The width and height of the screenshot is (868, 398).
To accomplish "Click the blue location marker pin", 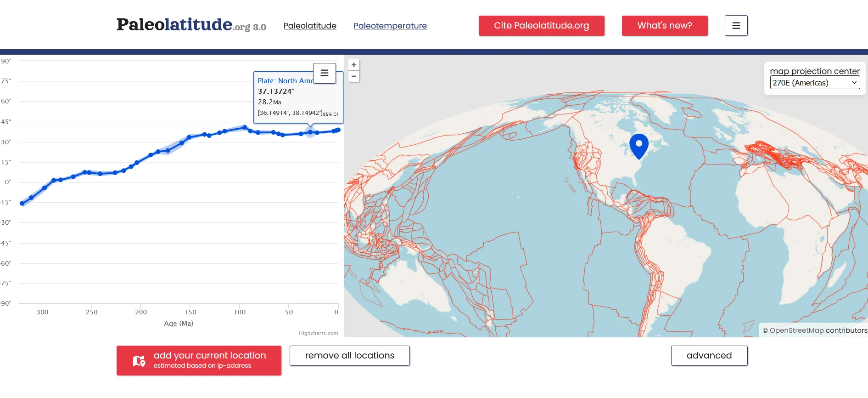I will (x=638, y=144).
